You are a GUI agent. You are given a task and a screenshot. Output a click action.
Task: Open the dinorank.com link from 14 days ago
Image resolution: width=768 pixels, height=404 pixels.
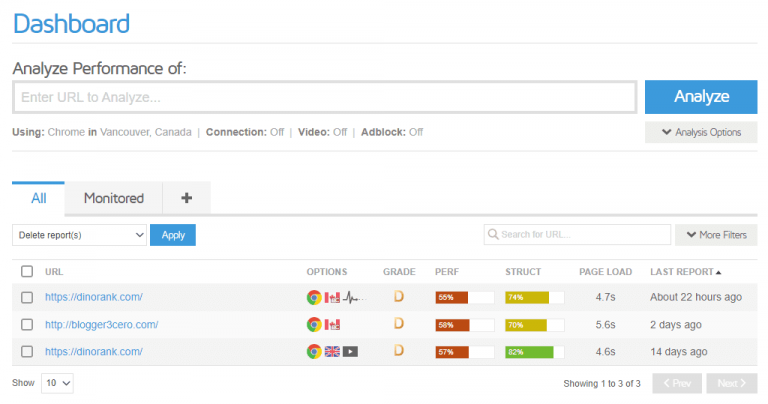(94, 352)
